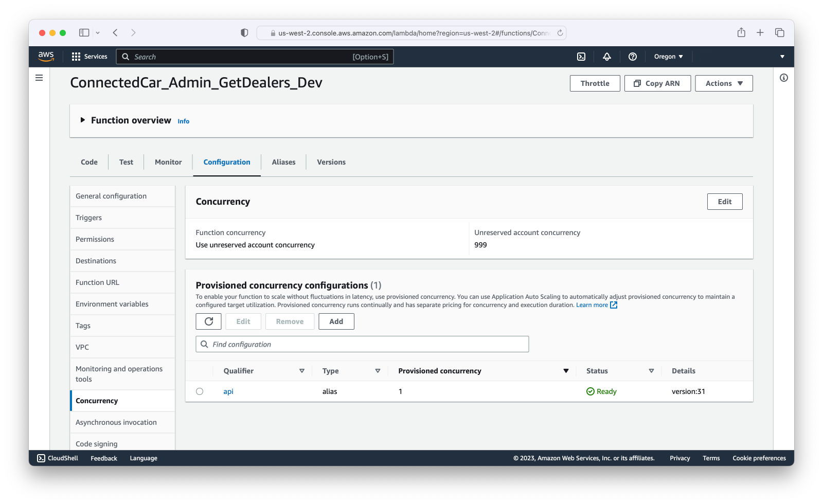Click the browser sidebar toggle icon
Image resolution: width=823 pixels, height=504 pixels.
point(84,33)
